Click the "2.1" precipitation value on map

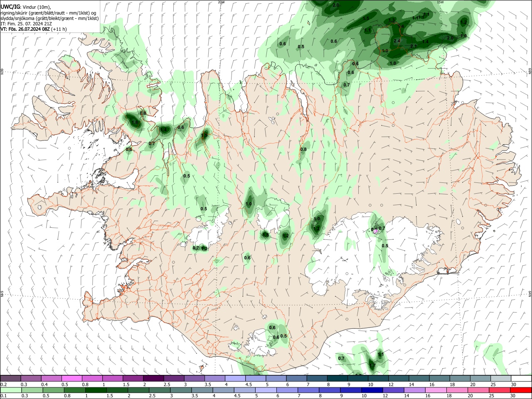414,46
